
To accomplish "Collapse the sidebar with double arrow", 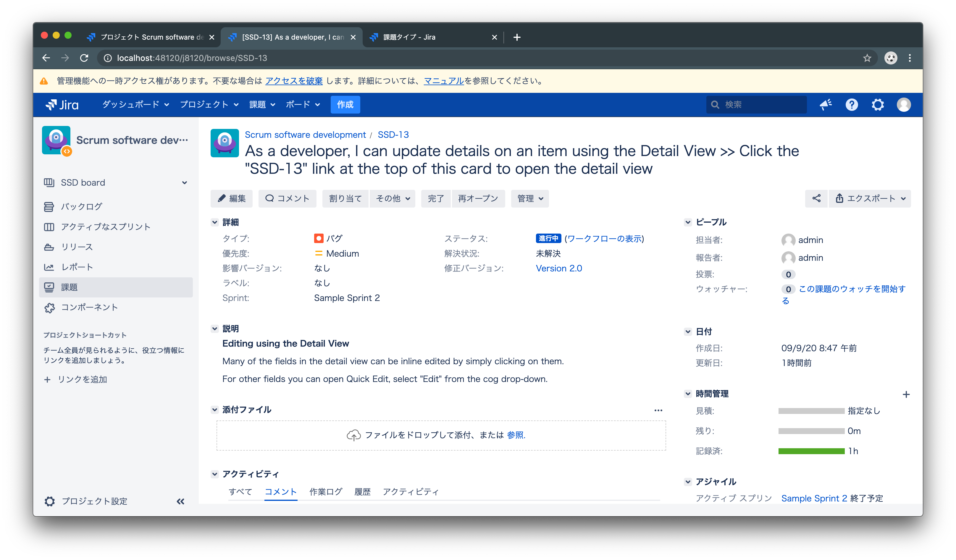I will pos(180,501).
